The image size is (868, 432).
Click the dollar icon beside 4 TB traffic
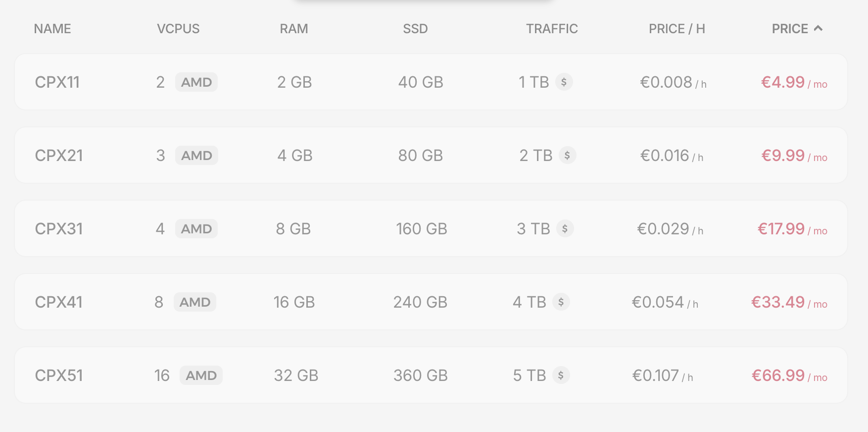(x=561, y=302)
